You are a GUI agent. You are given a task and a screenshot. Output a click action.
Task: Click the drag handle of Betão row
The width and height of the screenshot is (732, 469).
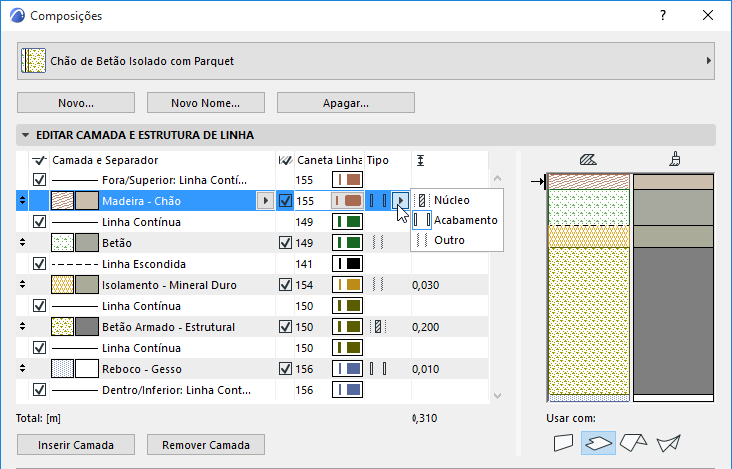22,242
